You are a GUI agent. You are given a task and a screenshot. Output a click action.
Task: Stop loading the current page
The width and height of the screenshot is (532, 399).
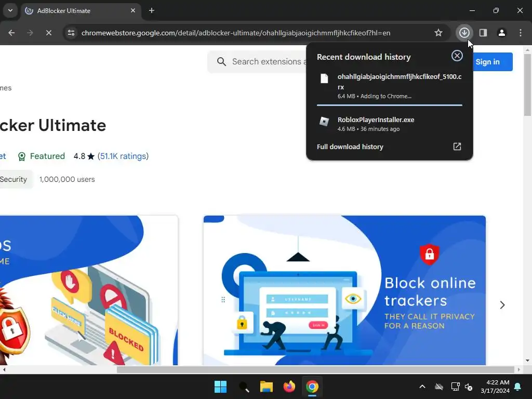49,33
